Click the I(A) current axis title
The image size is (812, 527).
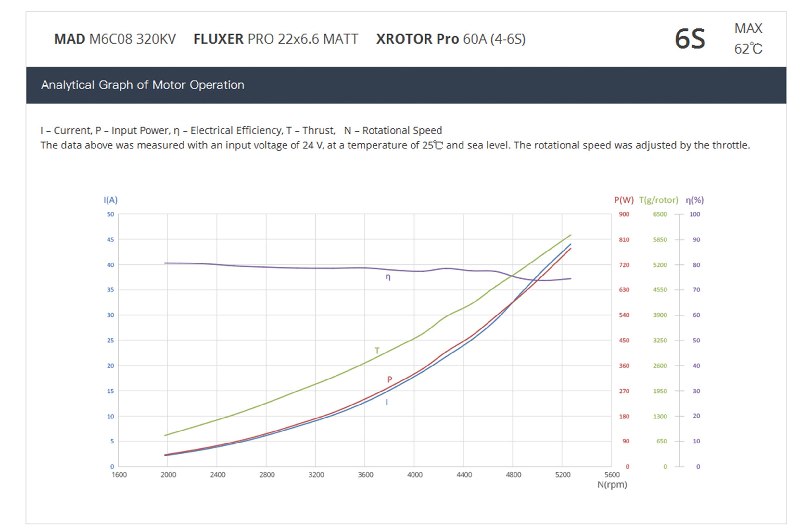click(110, 200)
